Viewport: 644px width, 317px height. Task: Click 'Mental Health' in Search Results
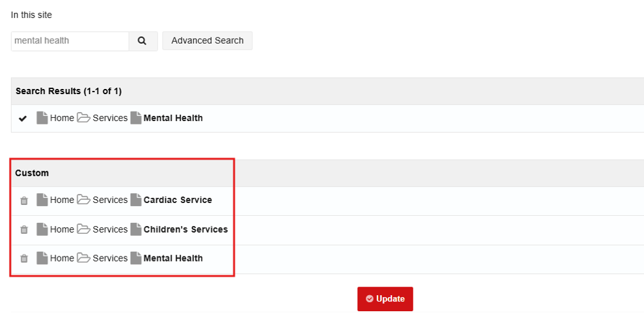[173, 118]
